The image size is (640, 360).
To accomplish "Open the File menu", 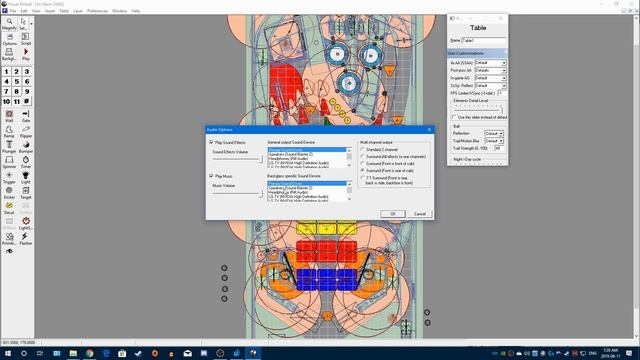I will 13,11.
